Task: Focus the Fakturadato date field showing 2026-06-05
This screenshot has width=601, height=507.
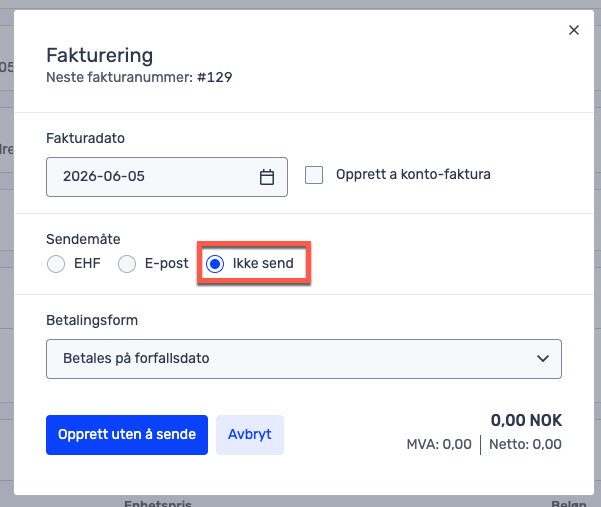Action: tap(167, 177)
